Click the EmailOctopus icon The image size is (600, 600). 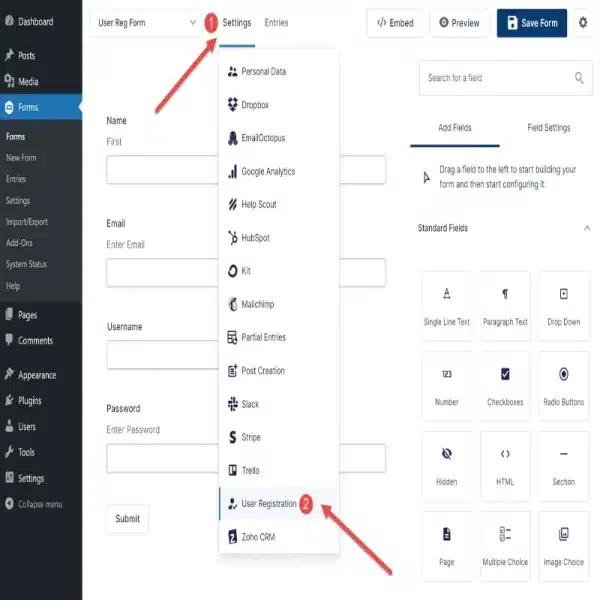click(x=232, y=138)
